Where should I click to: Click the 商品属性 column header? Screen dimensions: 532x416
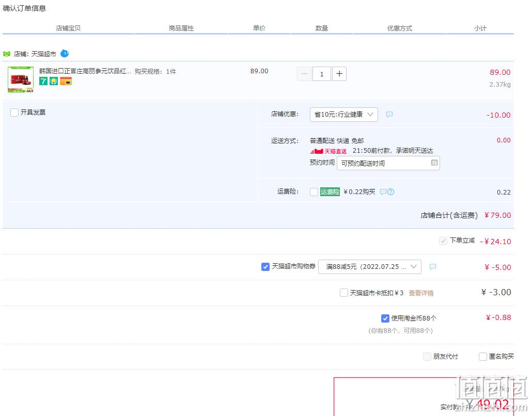(x=181, y=28)
